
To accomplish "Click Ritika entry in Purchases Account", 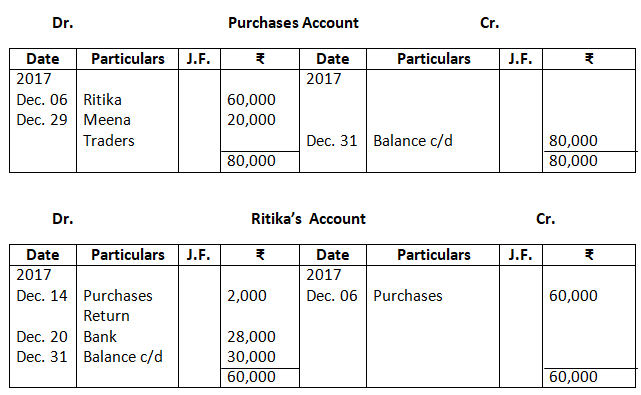I will pyautogui.click(x=102, y=99).
